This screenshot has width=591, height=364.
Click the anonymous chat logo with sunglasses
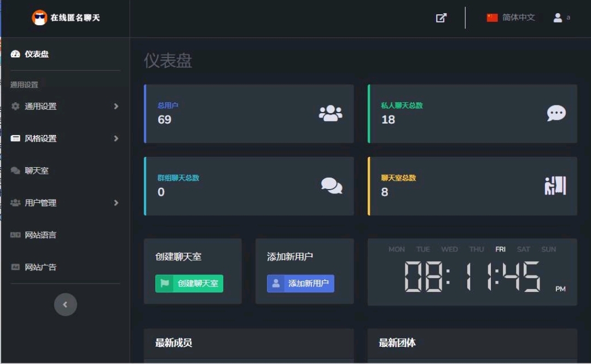click(39, 17)
